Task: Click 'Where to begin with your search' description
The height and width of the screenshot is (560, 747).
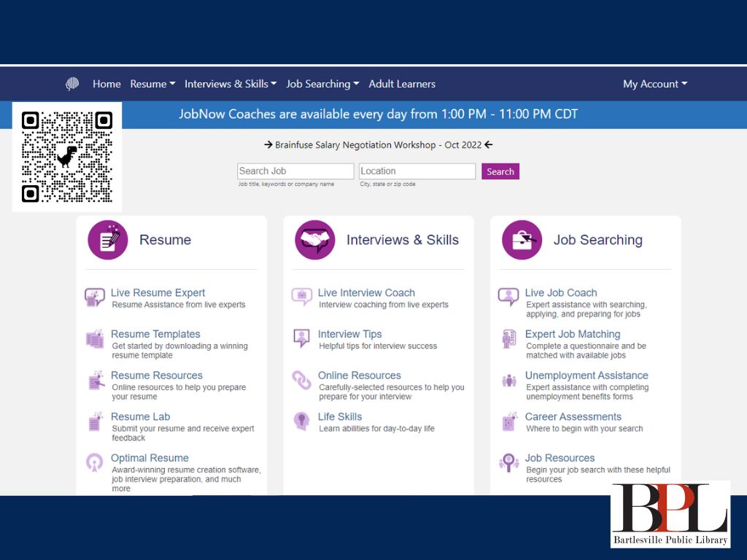Action: (x=584, y=429)
